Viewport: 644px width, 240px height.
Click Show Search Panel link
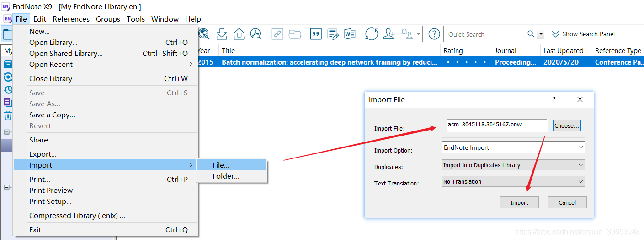[x=583, y=34]
